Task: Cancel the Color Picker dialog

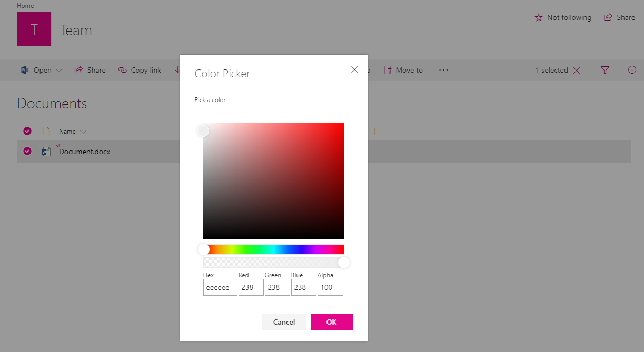Action: point(284,321)
